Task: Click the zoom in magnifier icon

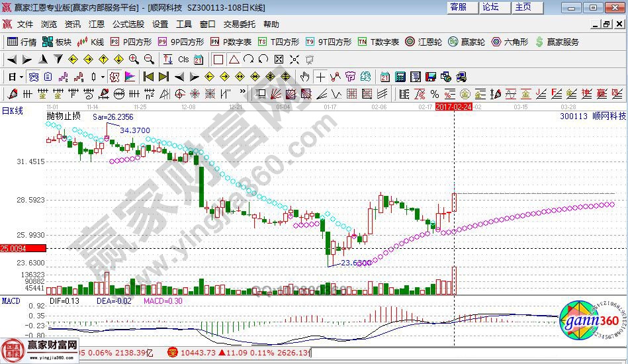Action: click(134, 59)
